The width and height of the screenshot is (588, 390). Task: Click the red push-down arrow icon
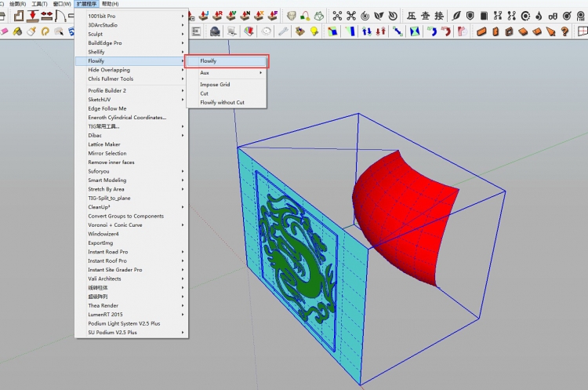click(x=33, y=16)
